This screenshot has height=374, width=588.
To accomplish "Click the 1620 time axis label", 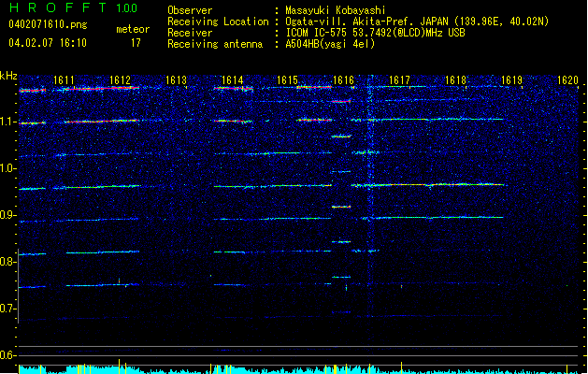I will pyautogui.click(x=567, y=80).
